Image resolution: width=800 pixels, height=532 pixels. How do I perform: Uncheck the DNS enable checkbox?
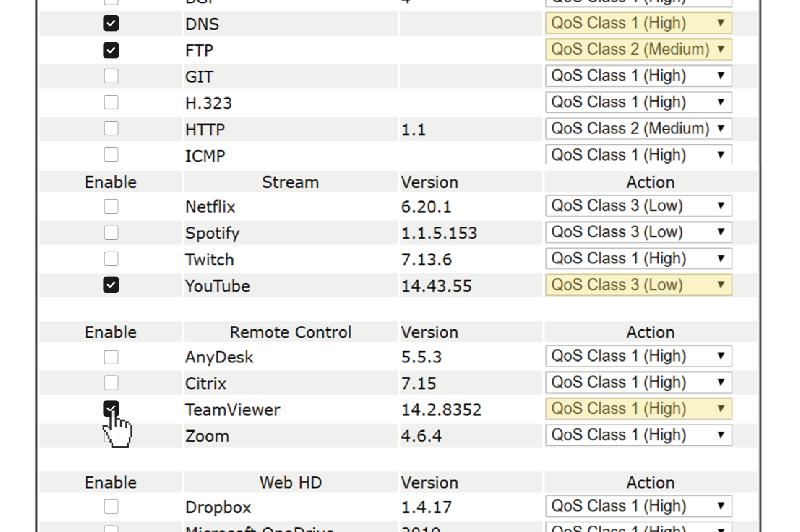click(111, 23)
